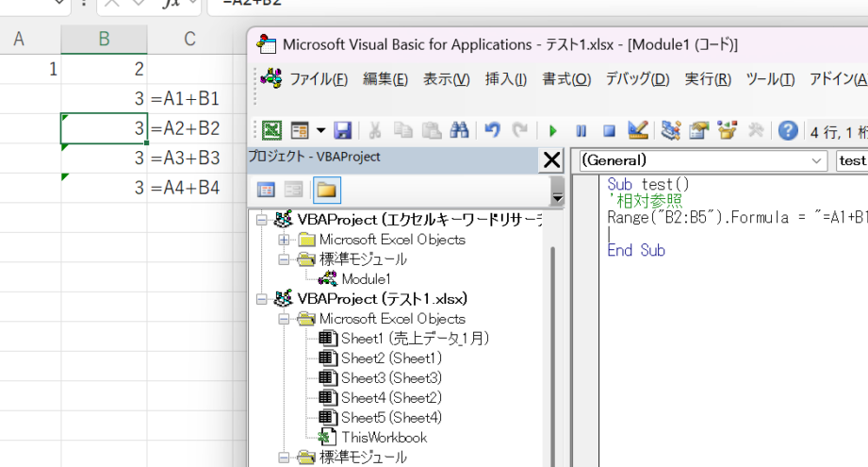Click the Save icon in VBA toolbar
The image size is (868, 467).
pos(342,130)
